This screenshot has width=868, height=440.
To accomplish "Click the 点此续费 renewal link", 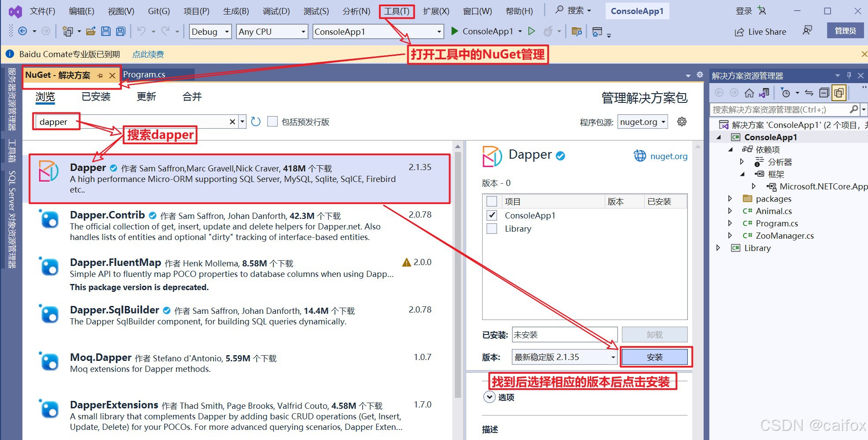I will (x=148, y=54).
